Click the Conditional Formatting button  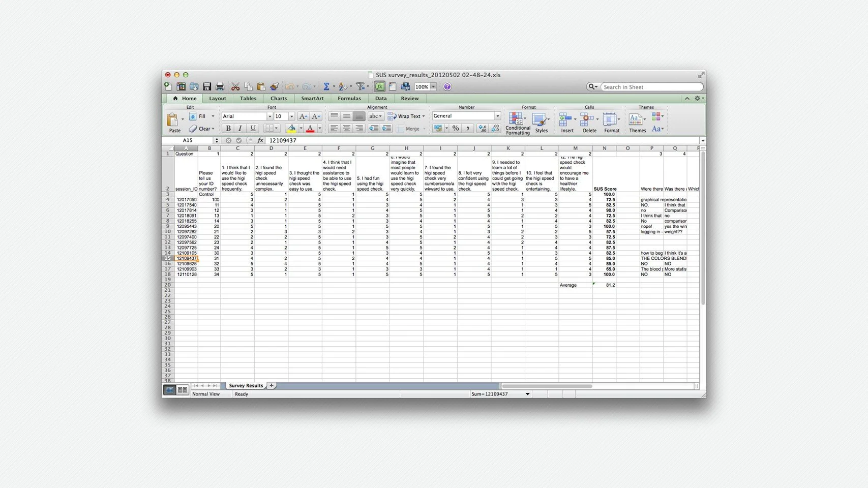coord(518,124)
